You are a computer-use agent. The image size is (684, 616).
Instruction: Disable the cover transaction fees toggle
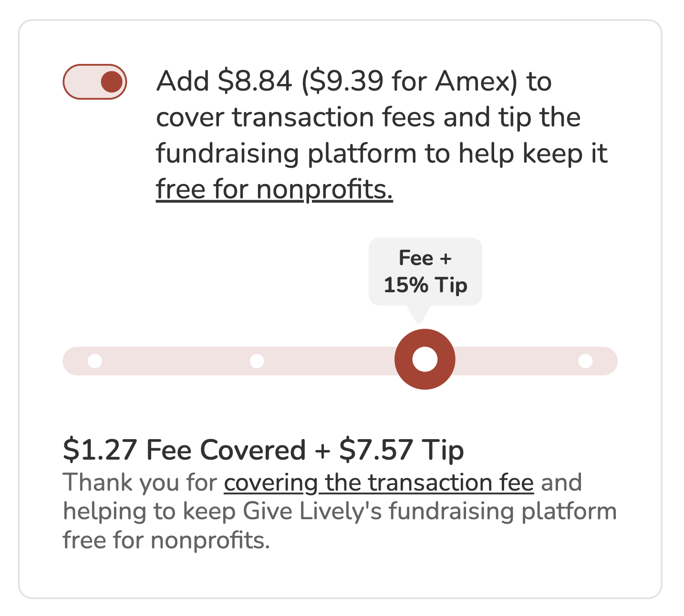94,81
